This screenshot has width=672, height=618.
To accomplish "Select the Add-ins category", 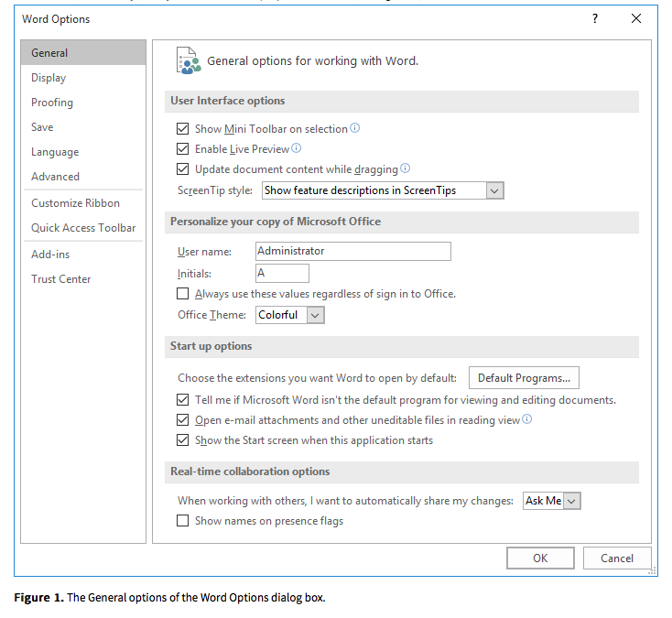I will (x=83, y=255).
